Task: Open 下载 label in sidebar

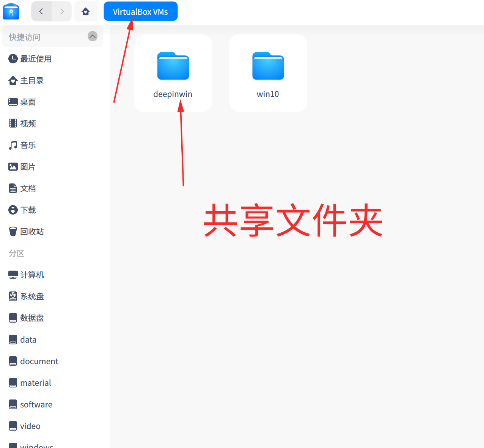Action: pos(28,210)
